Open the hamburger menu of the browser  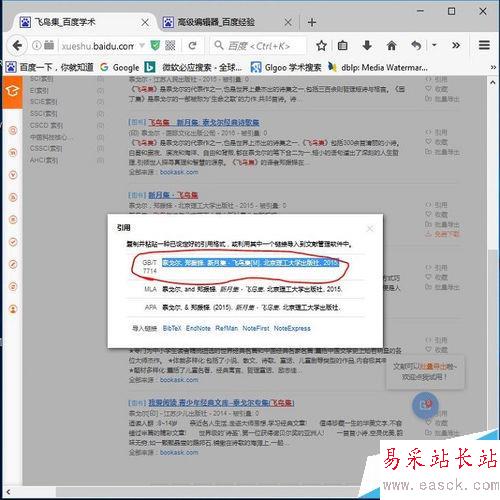[x=484, y=45]
